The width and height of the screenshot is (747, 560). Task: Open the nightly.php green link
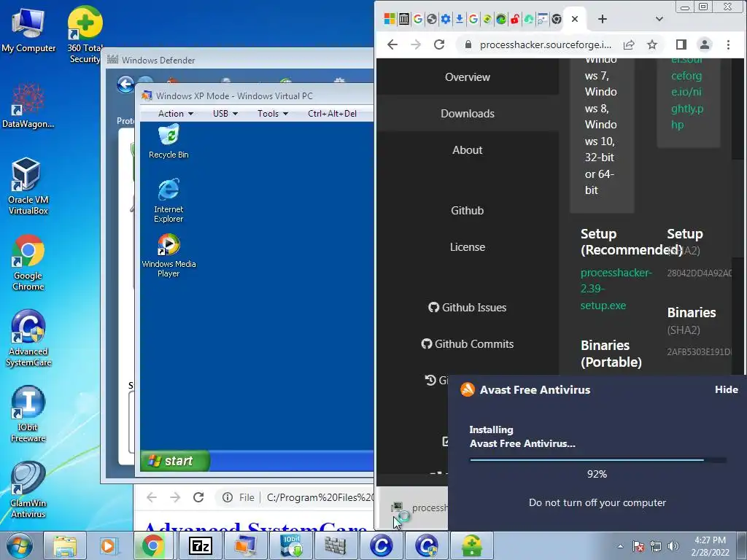(x=686, y=93)
